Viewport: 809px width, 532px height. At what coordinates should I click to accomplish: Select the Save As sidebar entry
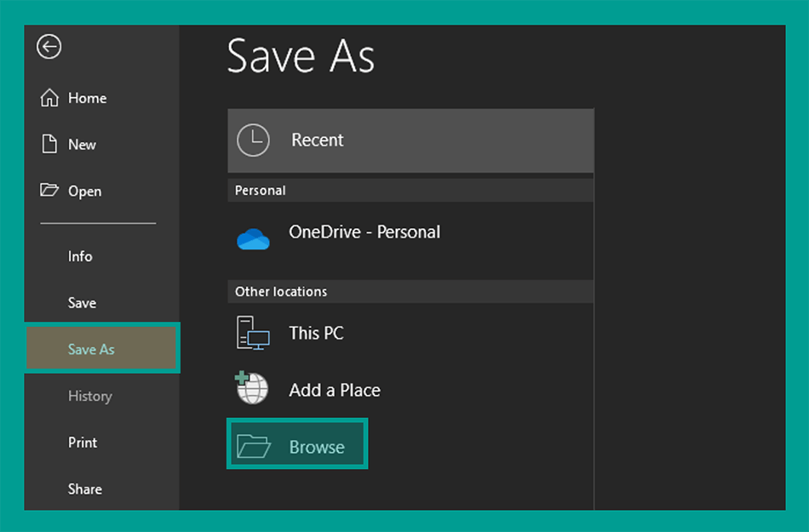[x=101, y=347]
